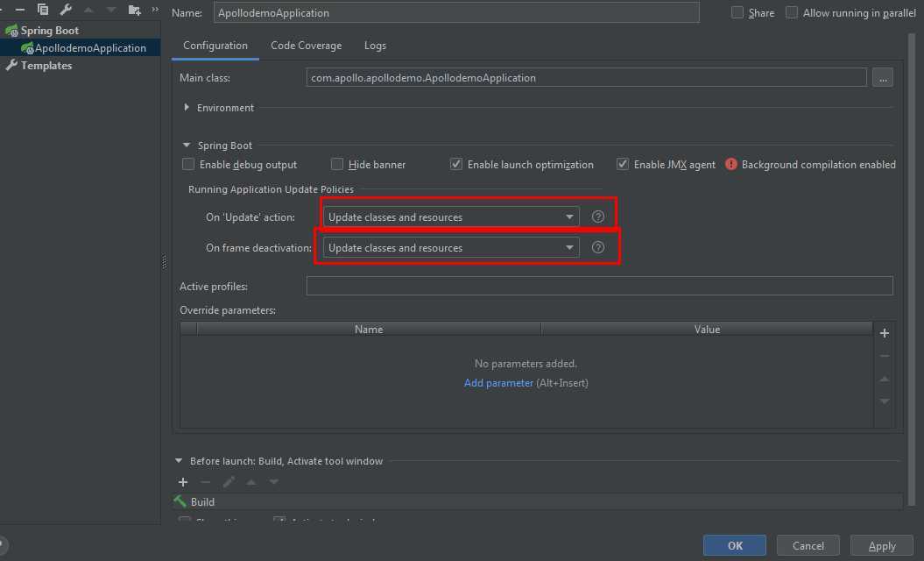The height and width of the screenshot is (561, 924).
Task: Click the Name column header
Action: [x=369, y=330]
